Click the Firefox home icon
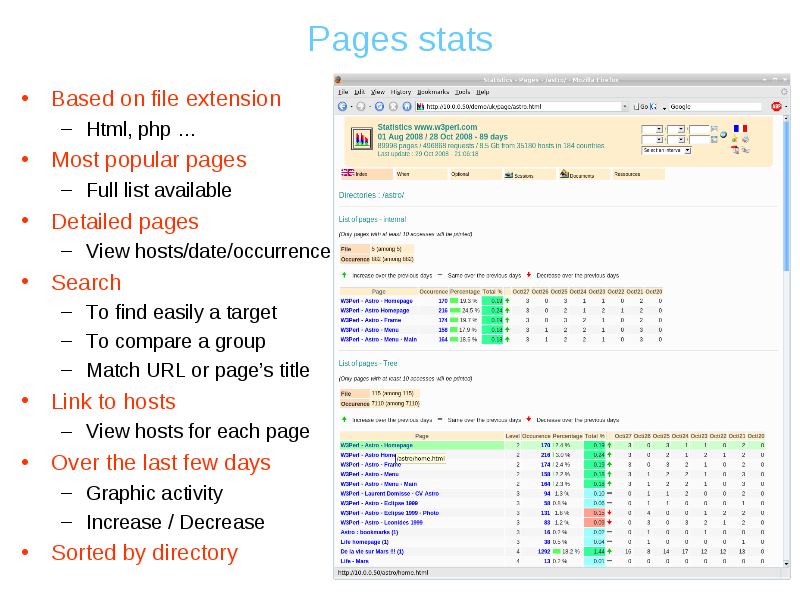This screenshot has width=800, height=600. [x=407, y=106]
